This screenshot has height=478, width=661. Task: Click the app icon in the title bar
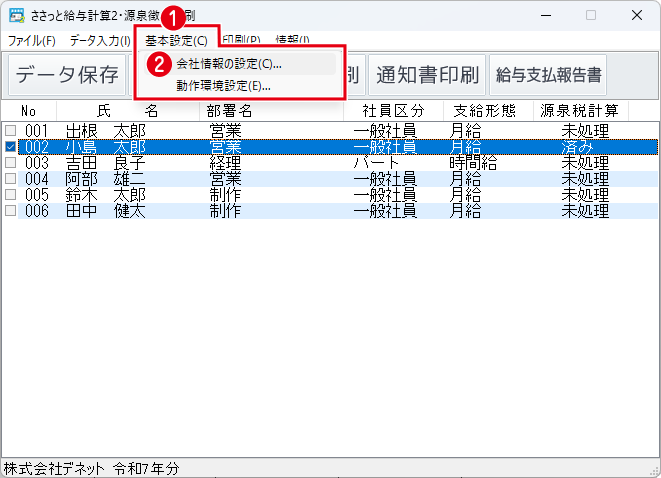[16, 15]
